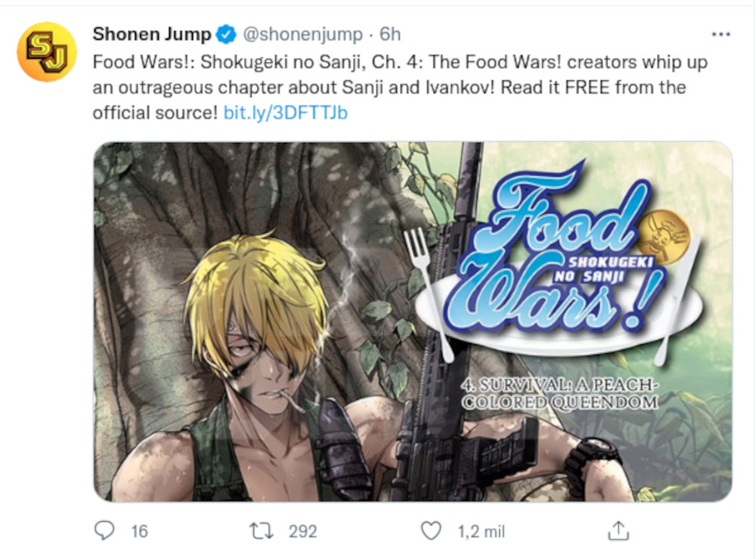Image resolution: width=756 pixels, height=559 pixels.
Task: Click the 1,2 mil likes count
Action: click(x=481, y=532)
